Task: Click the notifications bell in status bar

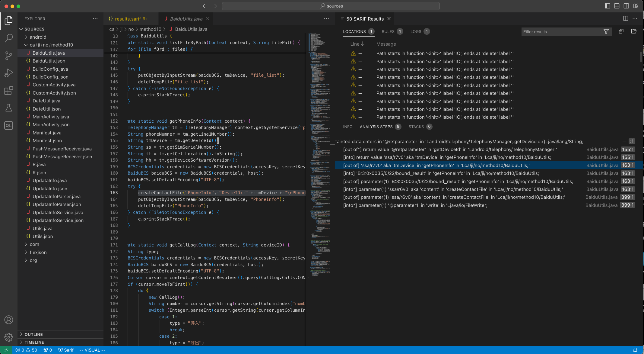Action: [635, 350]
